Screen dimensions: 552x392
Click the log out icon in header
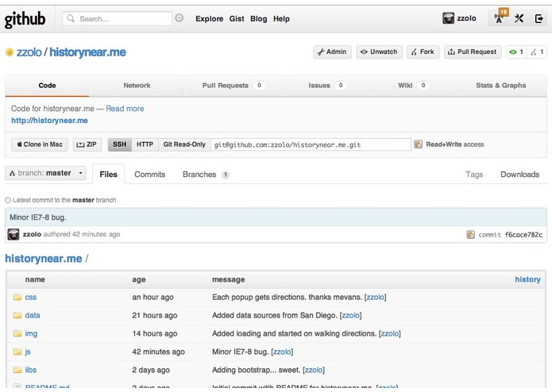click(x=538, y=18)
